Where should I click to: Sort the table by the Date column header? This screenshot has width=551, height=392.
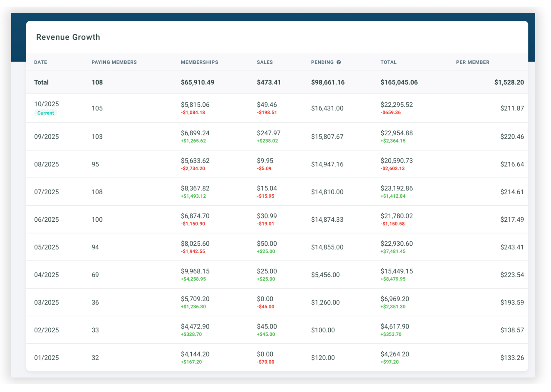pos(40,62)
